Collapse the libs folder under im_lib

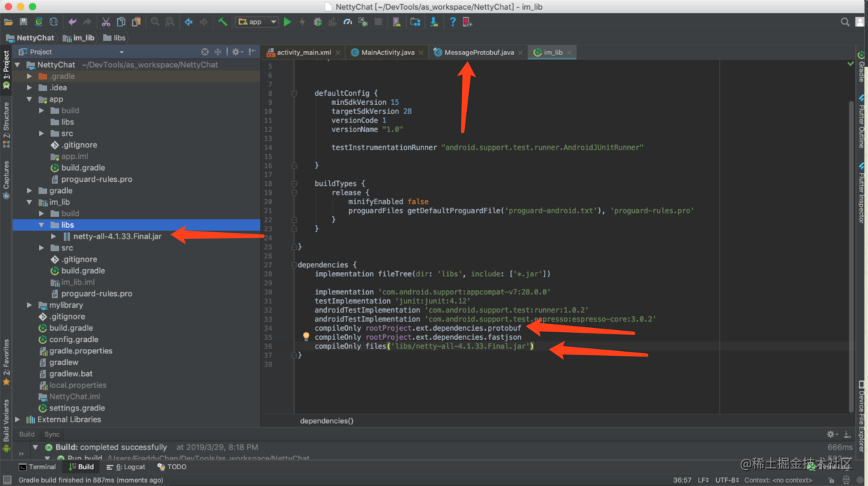click(x=41, y=225)
